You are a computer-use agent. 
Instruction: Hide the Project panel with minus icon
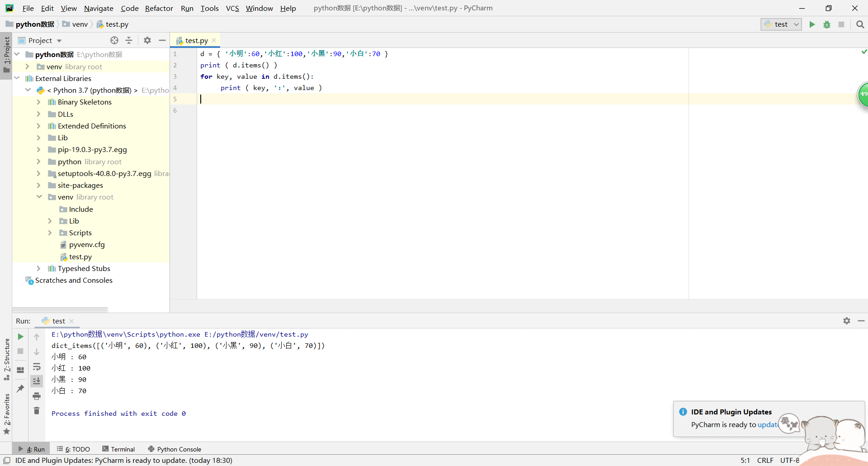162,40
